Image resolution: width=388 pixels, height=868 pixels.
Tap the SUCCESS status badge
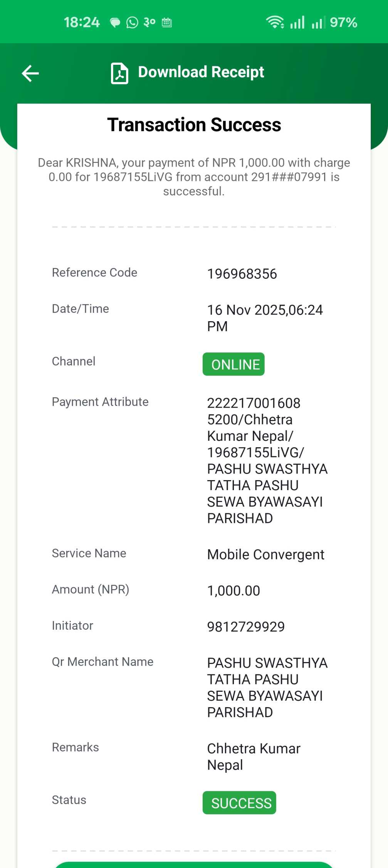[240, 803]
